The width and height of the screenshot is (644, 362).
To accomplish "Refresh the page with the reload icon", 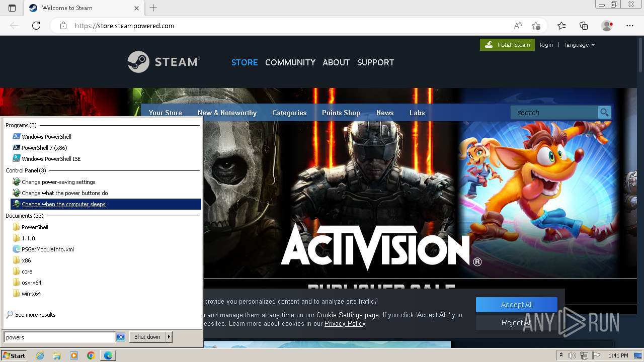I will [36, 26].
